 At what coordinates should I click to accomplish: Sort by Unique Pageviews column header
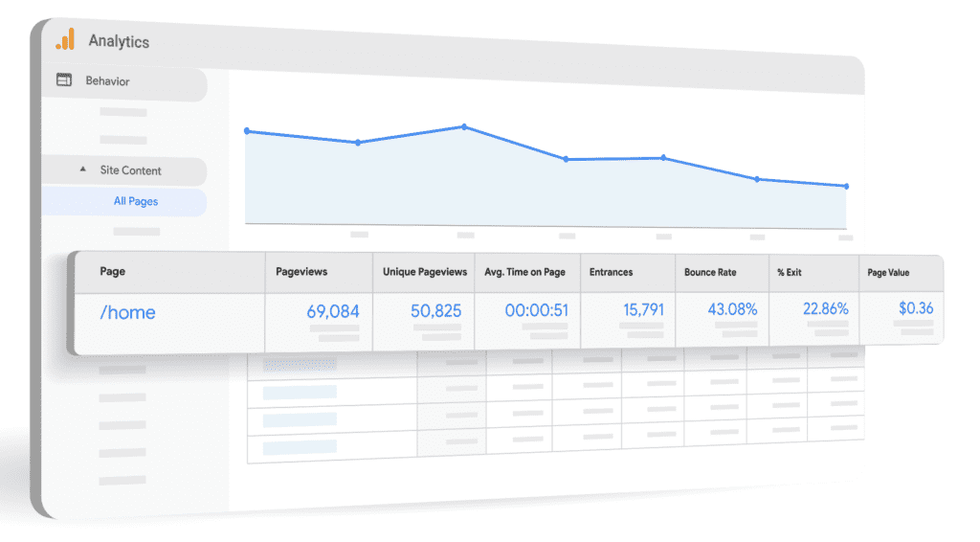425,272
